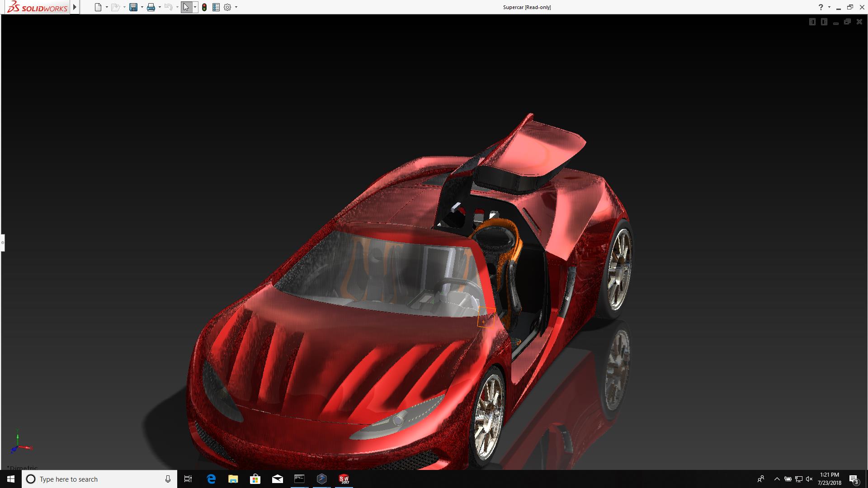Click the Print icon

(x=151, y=7)
